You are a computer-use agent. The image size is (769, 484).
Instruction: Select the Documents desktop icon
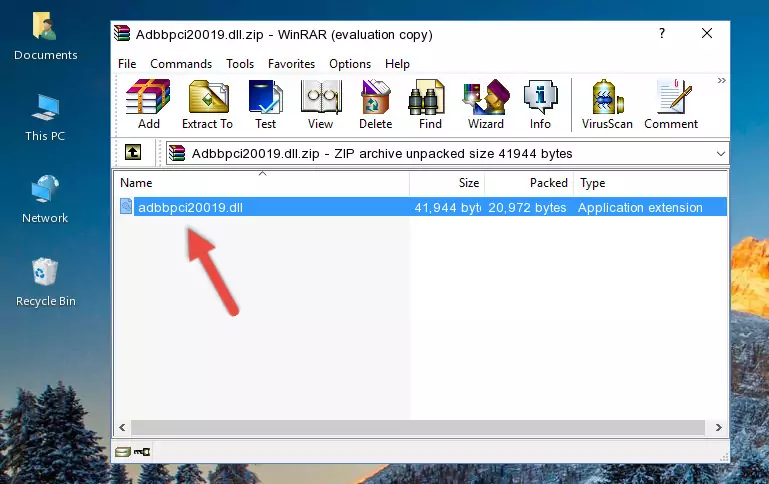pos(46,36)
